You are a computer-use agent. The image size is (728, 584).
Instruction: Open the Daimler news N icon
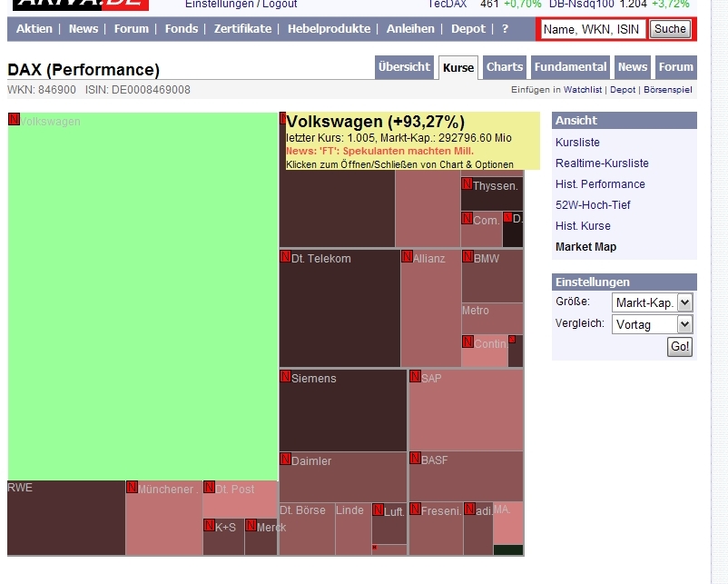(286, 459)
